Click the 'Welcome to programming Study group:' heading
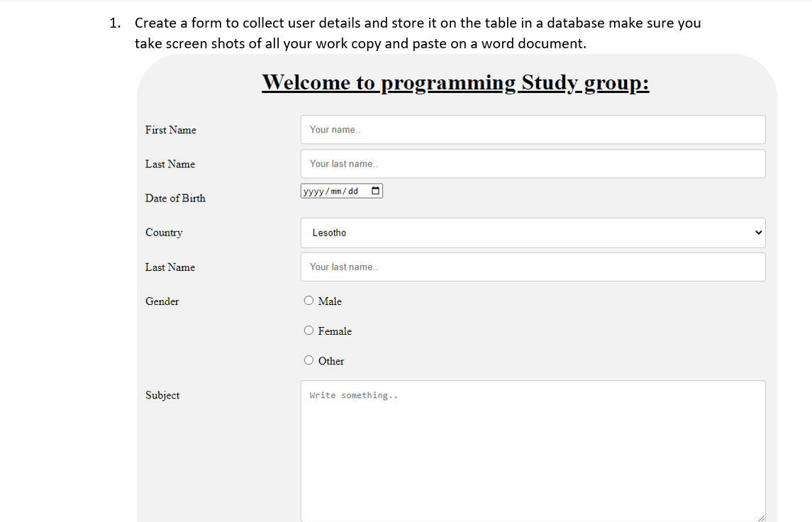This screenshot has width=812, height=522. [455, 83]
